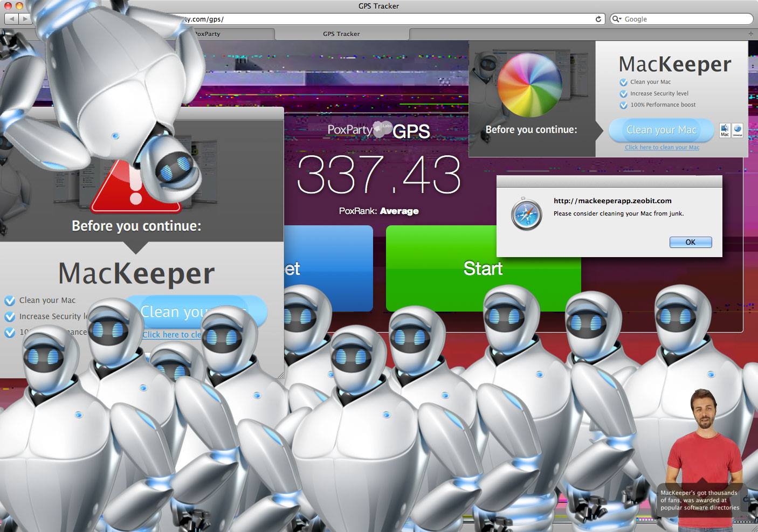Image resolution: width=758 pixels, height=532 pixels.
Task: Click the MacKeeper heading in the small banner
Action: tap(675, 64)
